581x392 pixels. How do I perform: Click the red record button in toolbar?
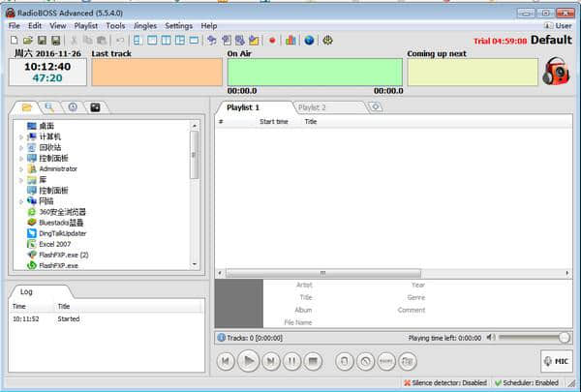click(x=272, y=41)
